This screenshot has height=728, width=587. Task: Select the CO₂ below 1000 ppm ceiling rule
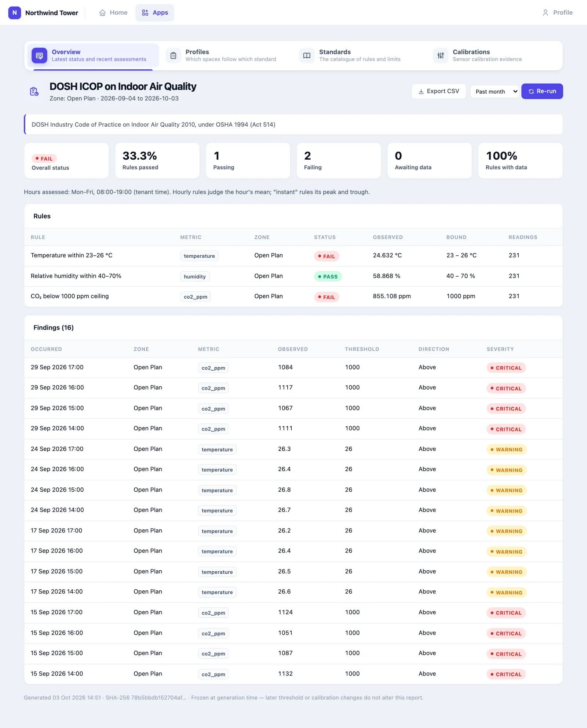(293, 296)
